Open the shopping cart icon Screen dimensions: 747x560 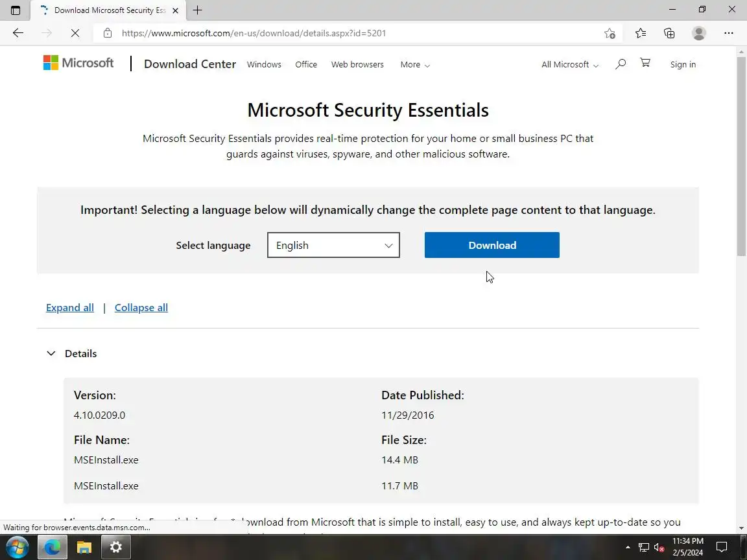tap(645, 63)
